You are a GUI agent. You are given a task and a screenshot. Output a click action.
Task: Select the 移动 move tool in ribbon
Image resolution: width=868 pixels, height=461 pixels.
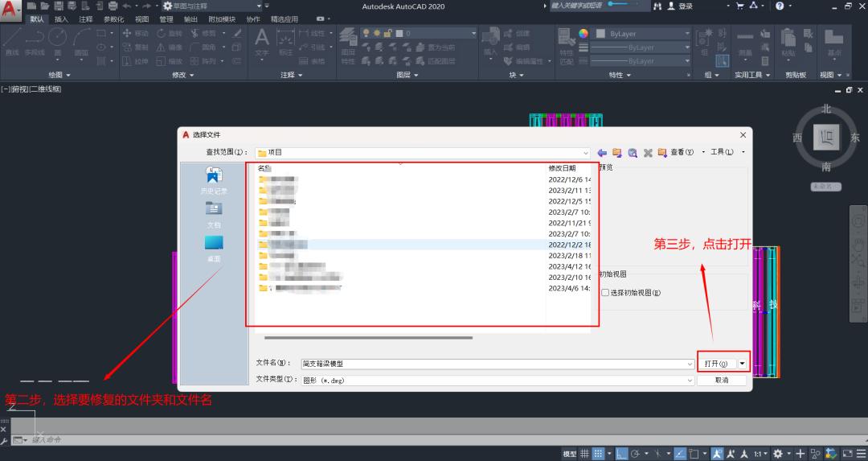(136, 33)
